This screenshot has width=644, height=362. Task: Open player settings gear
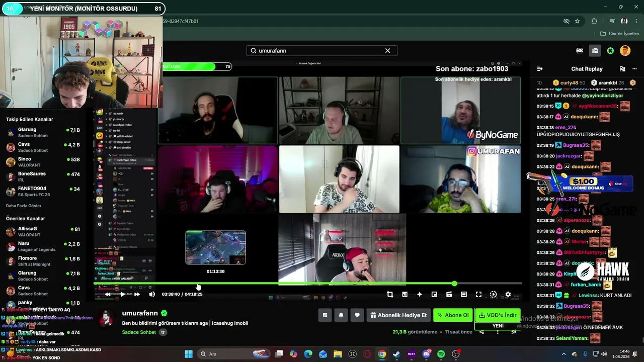pos(508,294)
